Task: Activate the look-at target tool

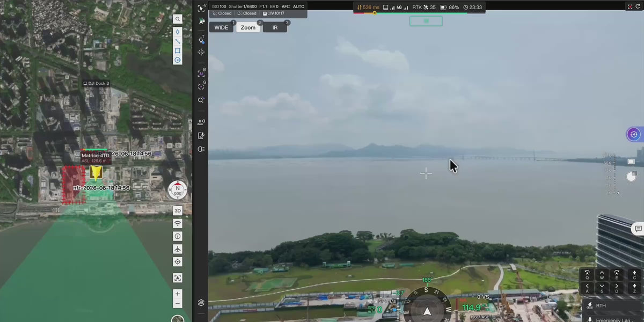Action: (x=201, y=52)
